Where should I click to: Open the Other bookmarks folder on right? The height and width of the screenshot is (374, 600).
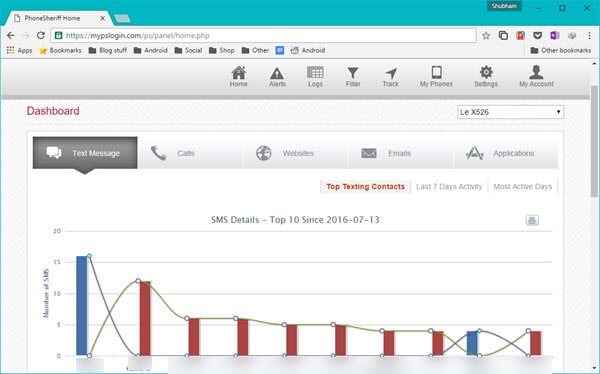[561, 50]
